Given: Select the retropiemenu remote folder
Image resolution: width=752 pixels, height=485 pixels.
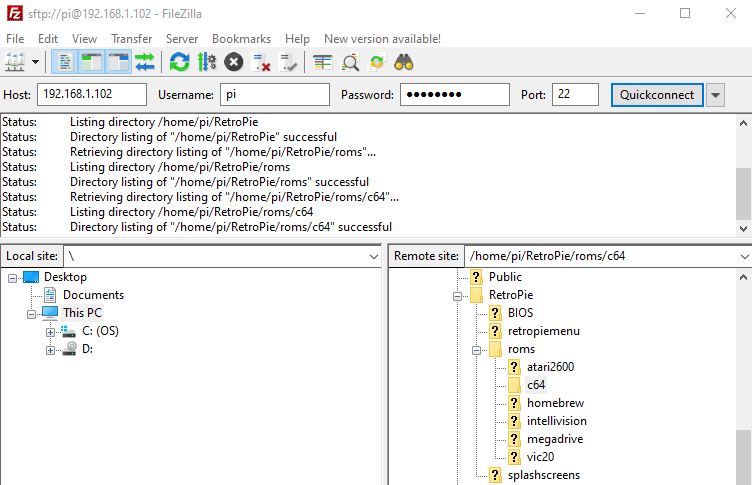Looking at the screenshot, I should click(x=544, y=331).
